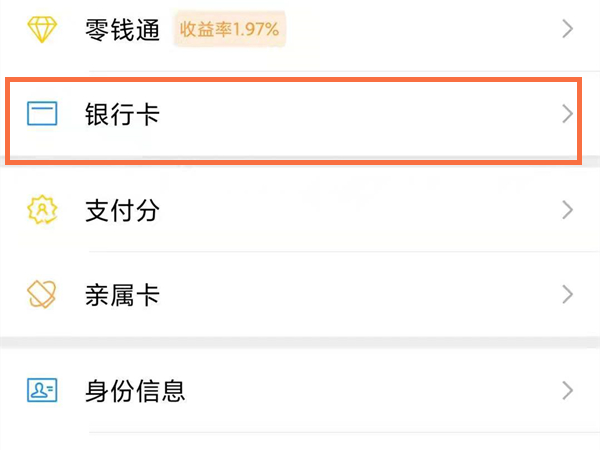
Task: Expand 支付分 with its right arrow
Action: [567, 210]
